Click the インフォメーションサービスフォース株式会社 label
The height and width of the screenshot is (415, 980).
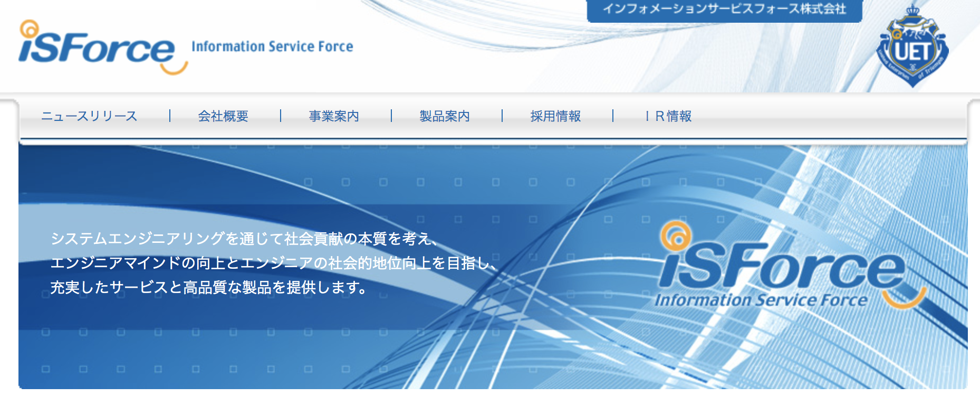(724, 10)
